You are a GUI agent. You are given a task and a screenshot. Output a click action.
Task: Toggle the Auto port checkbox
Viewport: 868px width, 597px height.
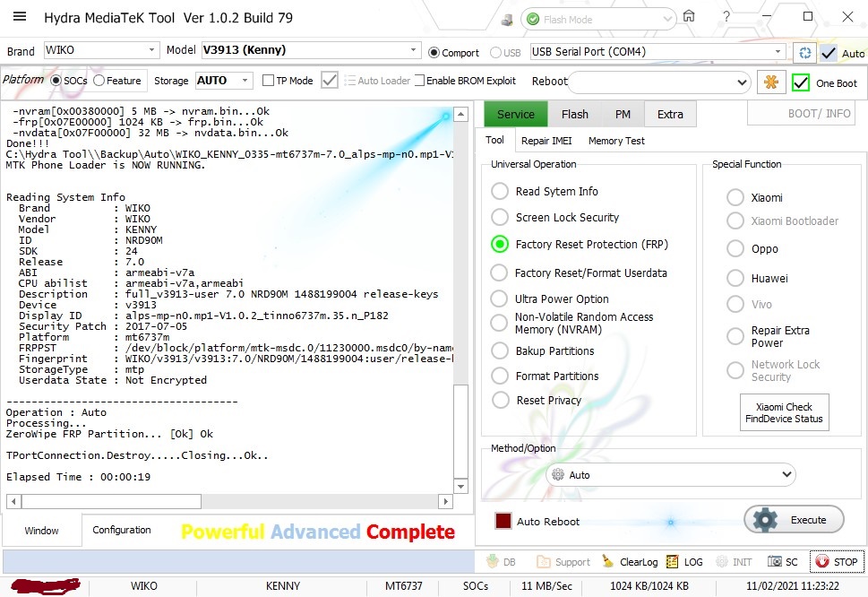click(829, 53)
